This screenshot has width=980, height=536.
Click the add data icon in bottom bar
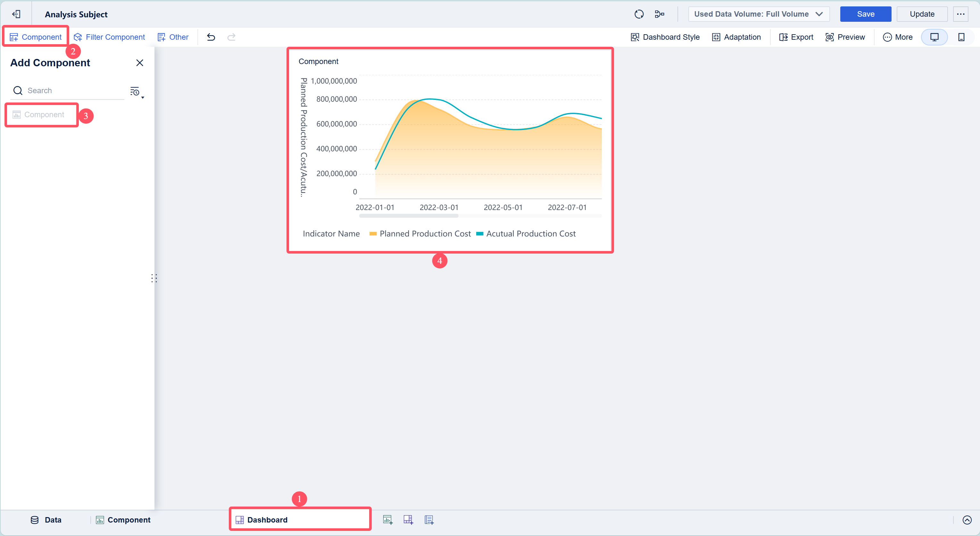click(429, 520)
